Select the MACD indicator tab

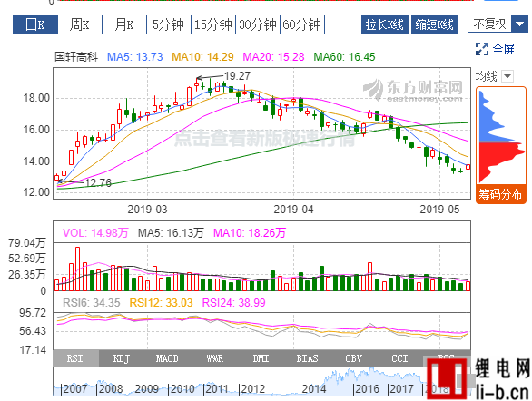pos(167,358)
